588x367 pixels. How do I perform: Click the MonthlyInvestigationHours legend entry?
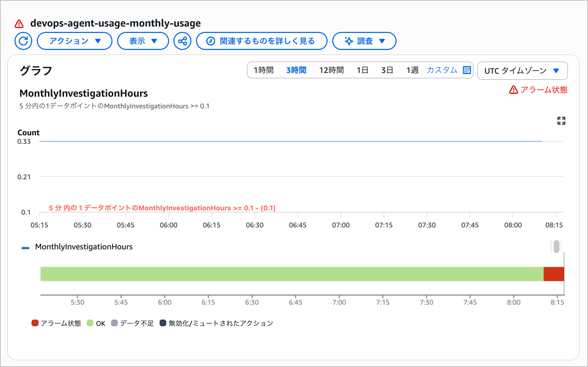pyautogui.click(x=84, y=247)
